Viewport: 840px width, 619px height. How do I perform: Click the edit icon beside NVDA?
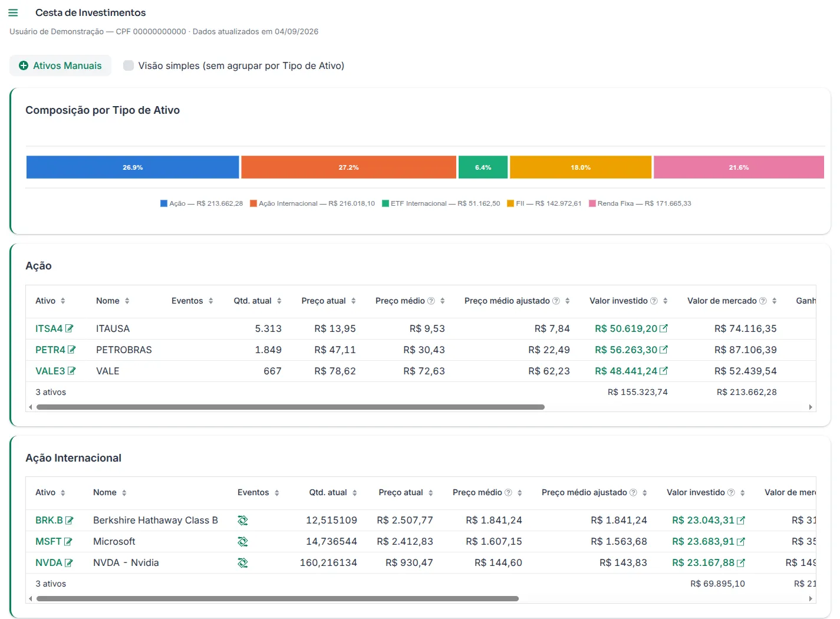69,563
